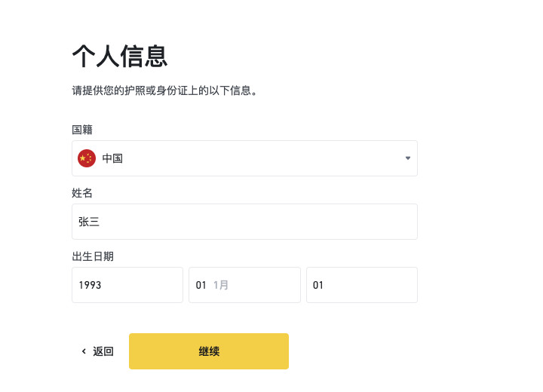This screenshot has width=543, height=392.
Task: Click the 1月 month hint text
Action: pos(220,285)
